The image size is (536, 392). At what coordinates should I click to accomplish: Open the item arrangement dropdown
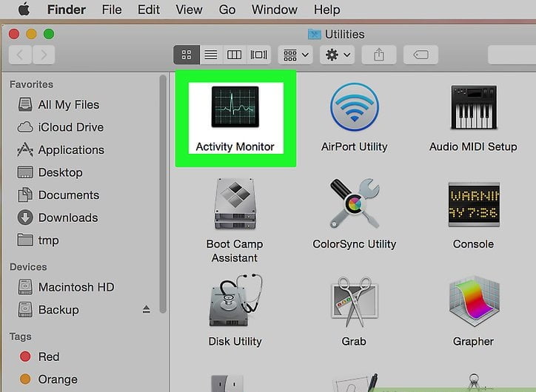point(295,55)
